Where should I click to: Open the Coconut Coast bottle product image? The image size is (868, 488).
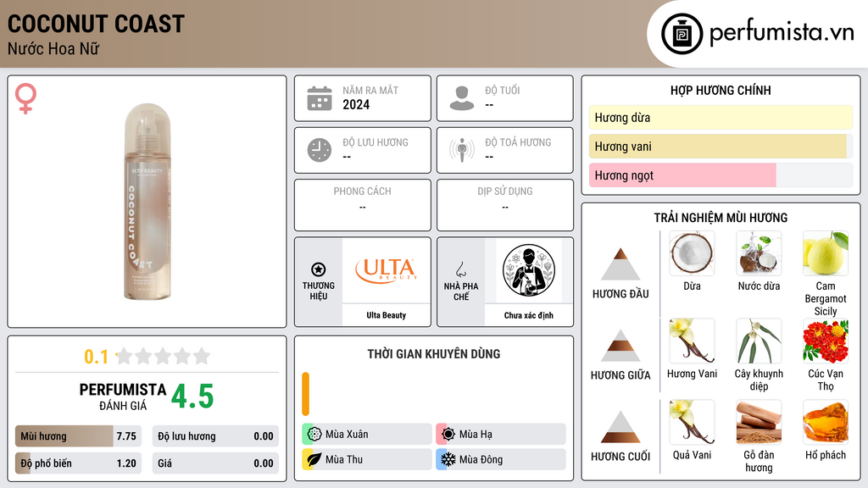point(147,202)
